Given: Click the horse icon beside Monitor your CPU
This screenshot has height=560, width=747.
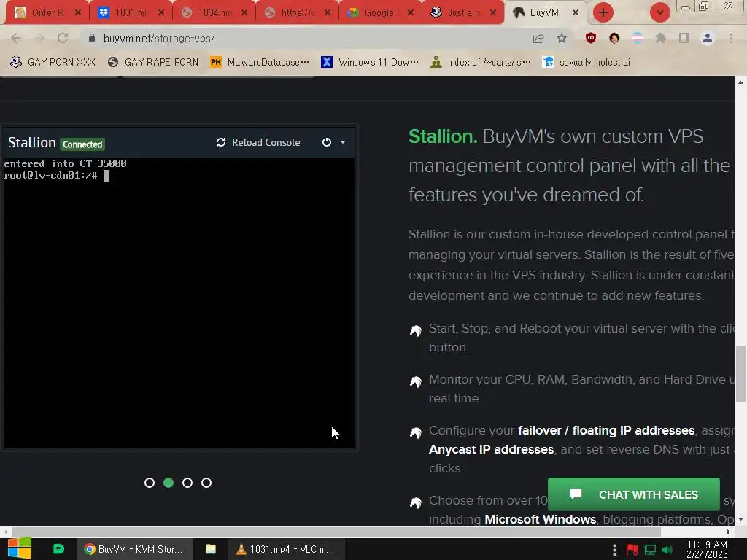Looking at the screenshot, I should click(415, 381).
